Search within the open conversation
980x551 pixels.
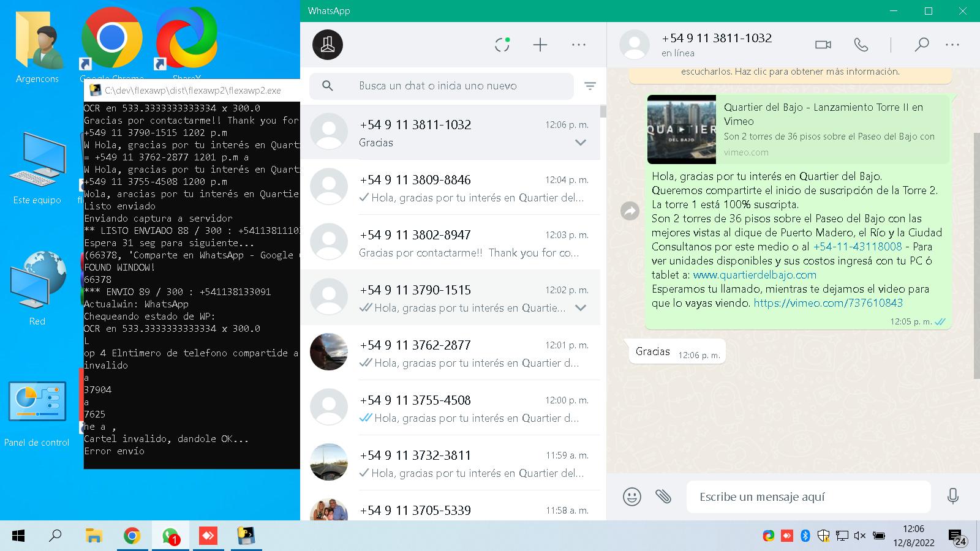(922, 45)
